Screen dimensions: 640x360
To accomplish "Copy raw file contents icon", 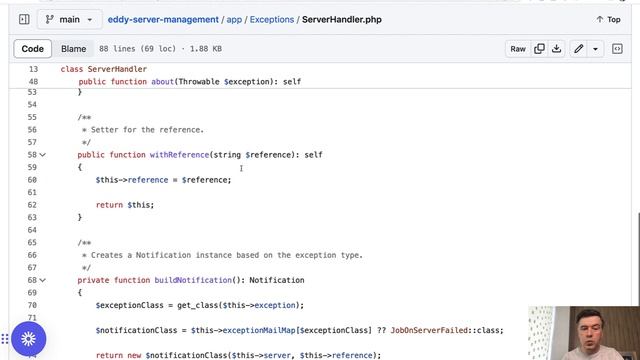I will click(x=539, y=49).
